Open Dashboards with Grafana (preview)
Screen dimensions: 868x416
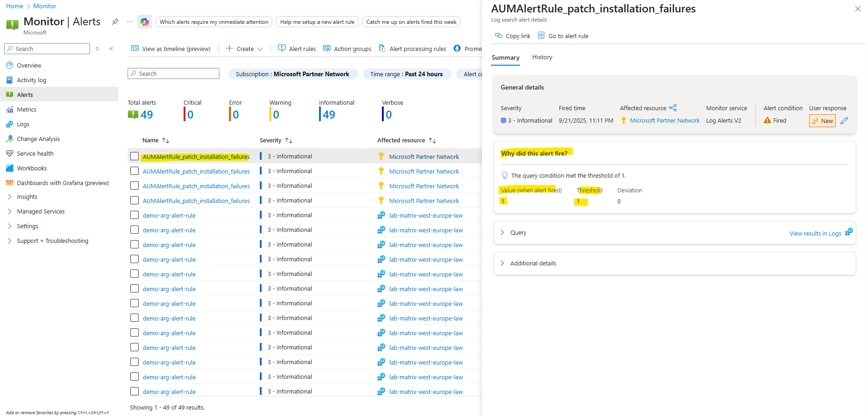63,183
